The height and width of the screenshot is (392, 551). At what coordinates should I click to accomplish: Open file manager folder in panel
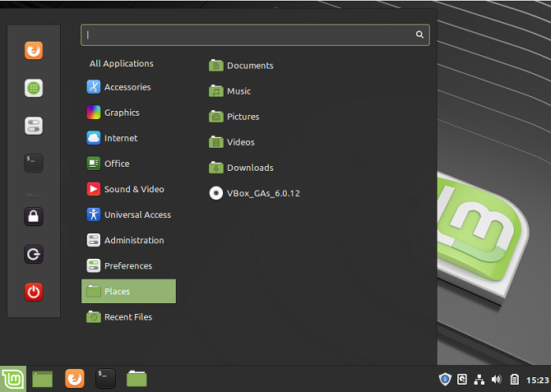tap(137, 379)
